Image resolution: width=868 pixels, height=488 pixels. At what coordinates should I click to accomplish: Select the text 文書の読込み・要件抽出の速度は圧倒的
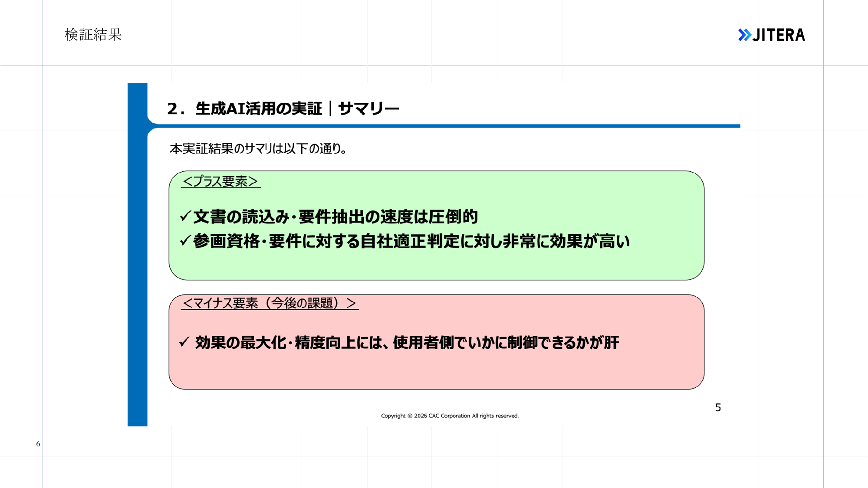(335, 216)
